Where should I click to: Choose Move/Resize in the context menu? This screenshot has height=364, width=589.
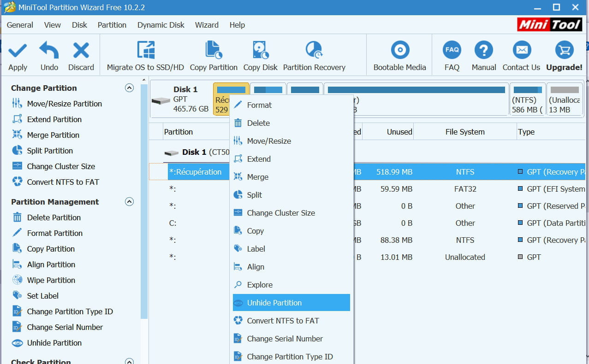[292, 141]
